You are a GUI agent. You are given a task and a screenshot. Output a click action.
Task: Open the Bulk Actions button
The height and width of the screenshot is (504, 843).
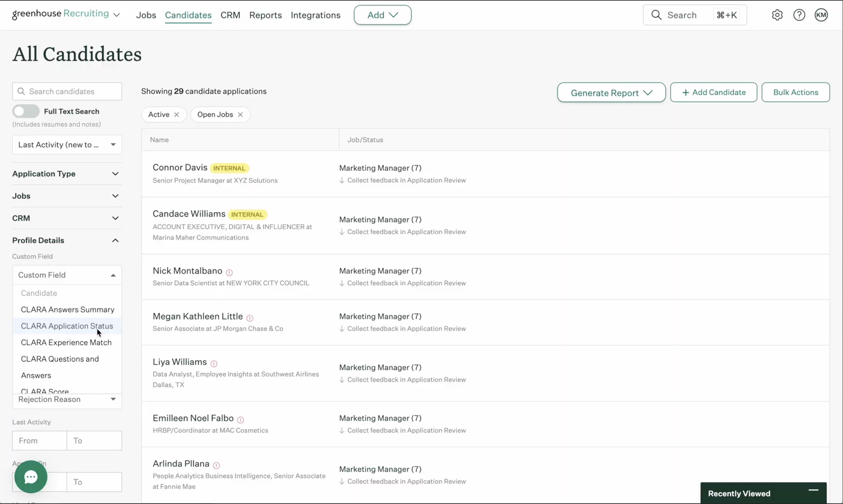pos(795,92)
